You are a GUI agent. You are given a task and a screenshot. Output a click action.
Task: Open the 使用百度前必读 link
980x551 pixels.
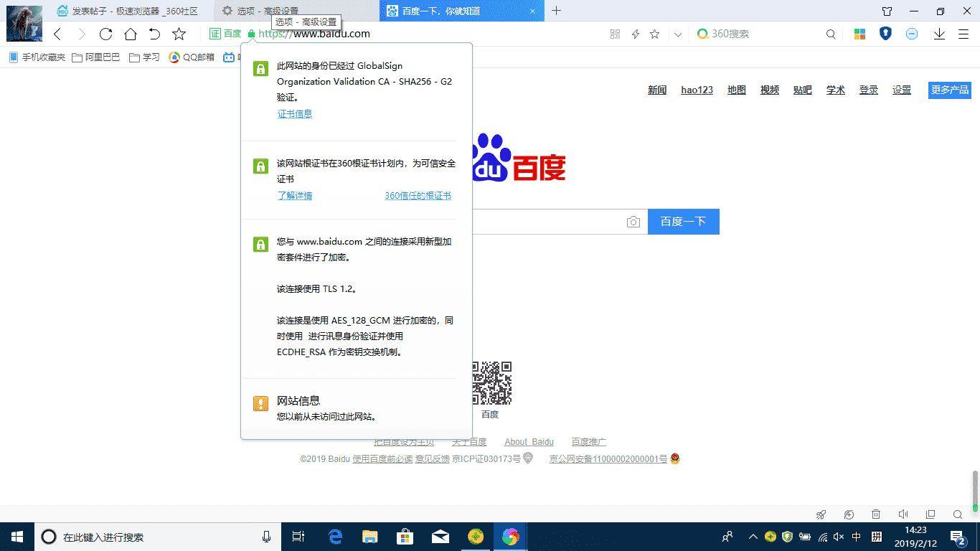pos(382,458)
